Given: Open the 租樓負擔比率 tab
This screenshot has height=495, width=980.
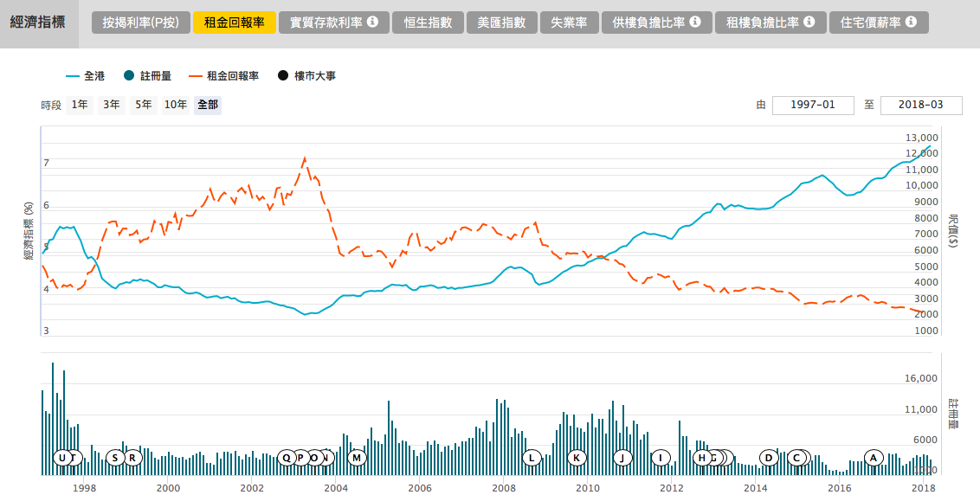Looking at the screenshot, I should [x=770, y=22].
